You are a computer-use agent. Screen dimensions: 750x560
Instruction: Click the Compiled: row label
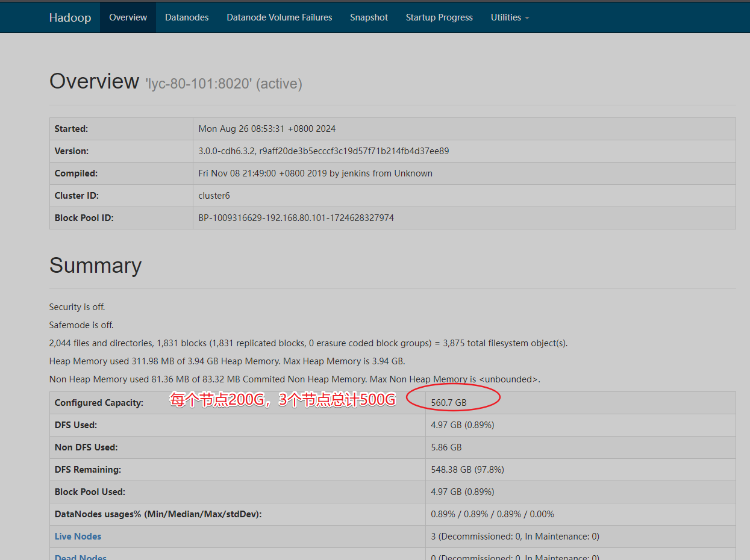tap(75, 173)
